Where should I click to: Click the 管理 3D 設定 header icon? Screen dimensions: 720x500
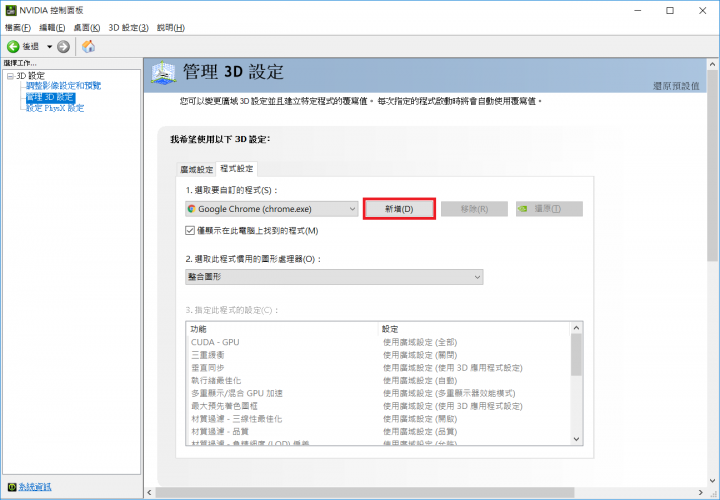(163, 73)
